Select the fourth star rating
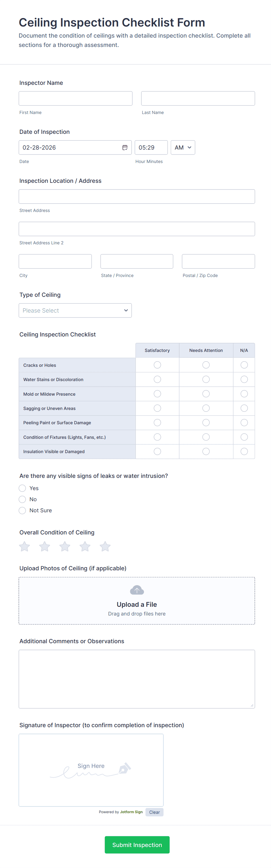 point(85,546)
